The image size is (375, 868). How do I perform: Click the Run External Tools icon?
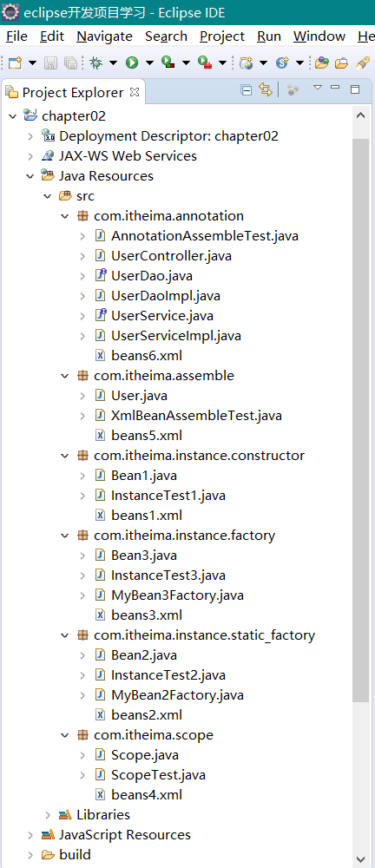point(204,62)
